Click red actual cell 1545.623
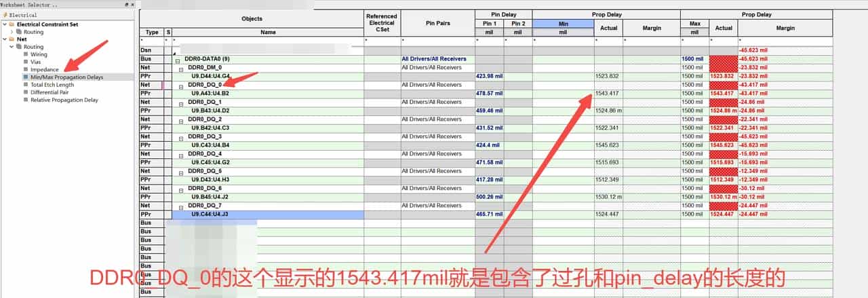Viewport: 868px width, 298px height. point(723,145)
